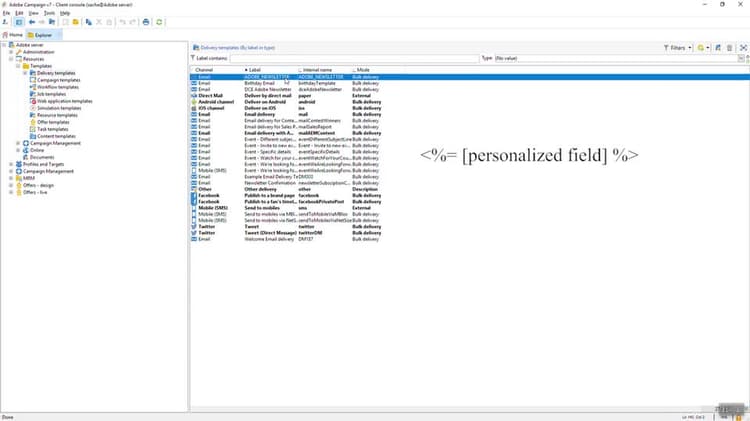Click the Duplicate icon in the list toolbar

(x=718, y=48)
